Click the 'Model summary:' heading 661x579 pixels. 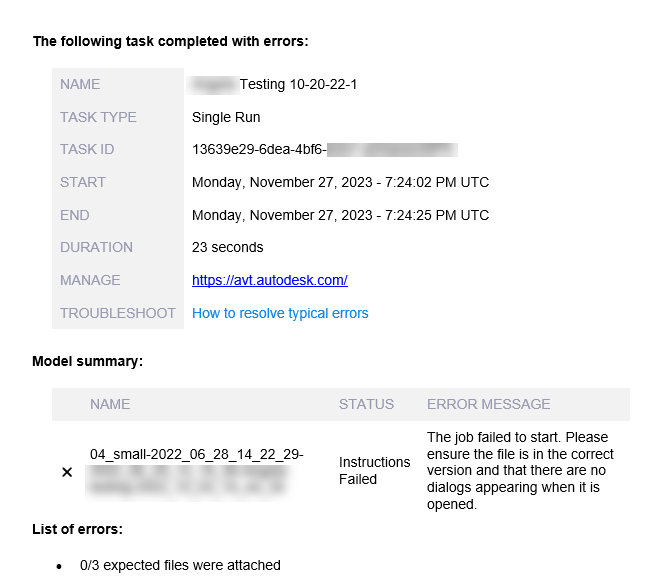[x=87, y=361]
